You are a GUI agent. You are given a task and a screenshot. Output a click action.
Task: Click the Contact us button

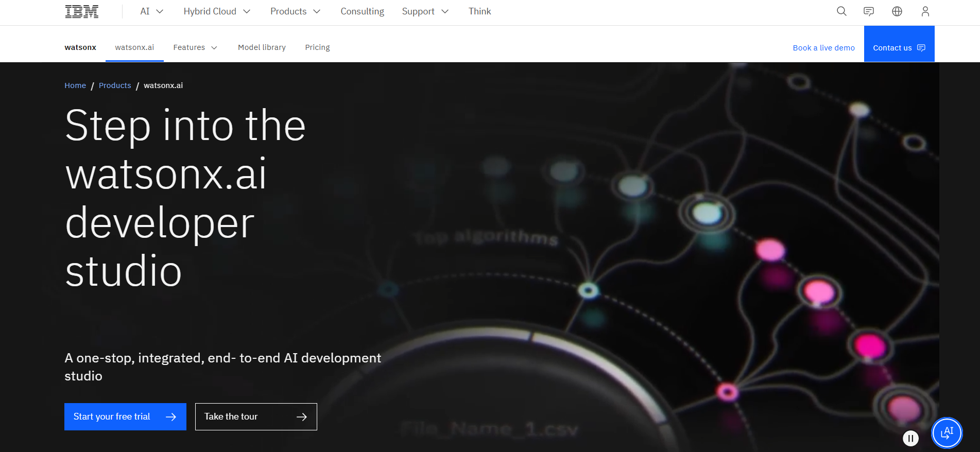pyautogui.click(x=899, y=44)
